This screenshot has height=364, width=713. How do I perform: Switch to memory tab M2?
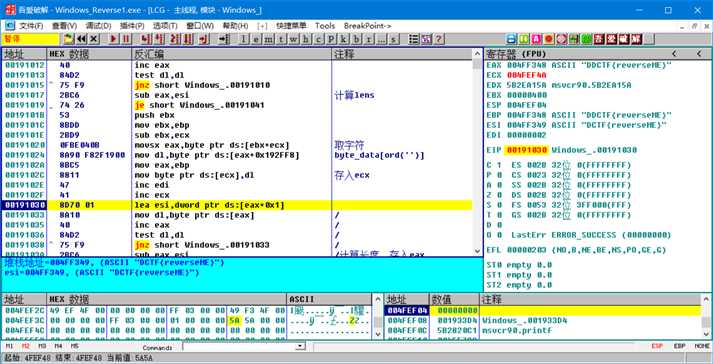pos(25,347)
